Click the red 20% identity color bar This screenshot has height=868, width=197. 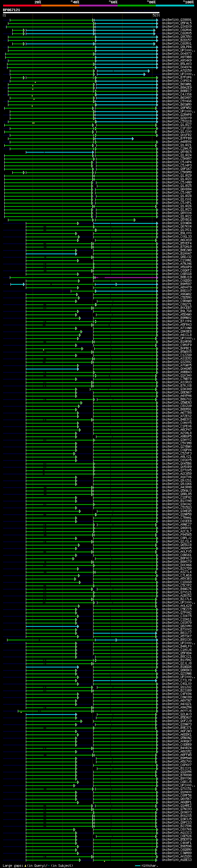point(22,6)
